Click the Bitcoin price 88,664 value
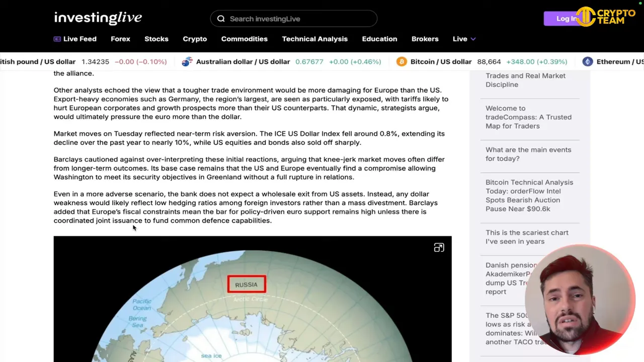The image size is (644, 362). (489, 61)
